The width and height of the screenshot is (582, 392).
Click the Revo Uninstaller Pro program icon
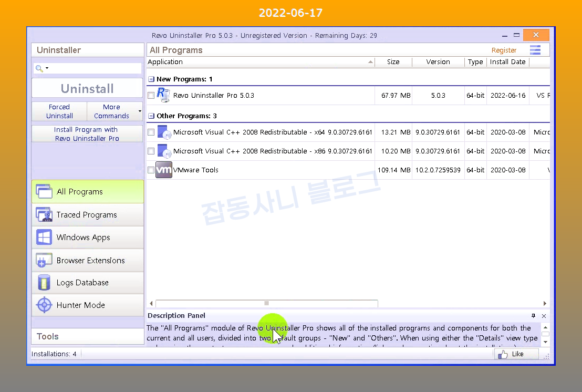click(x=163, y=95)
